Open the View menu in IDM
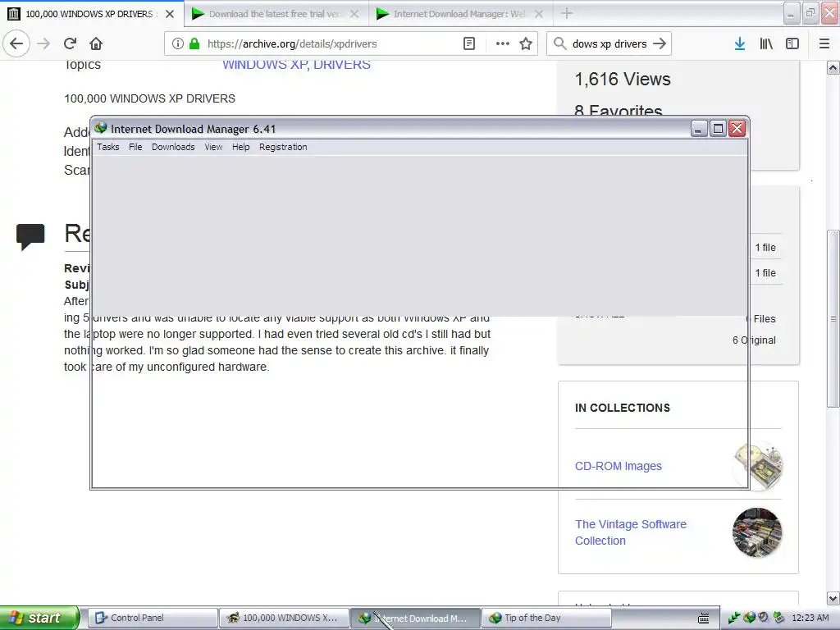 (x=213, y=147)
